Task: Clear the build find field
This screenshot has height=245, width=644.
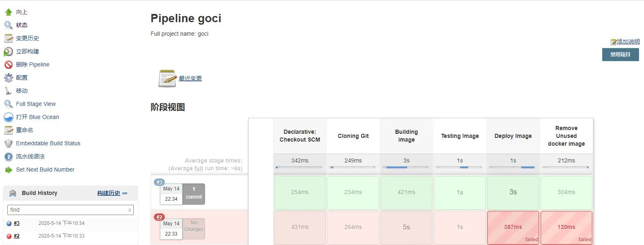Action: point(130,210)
